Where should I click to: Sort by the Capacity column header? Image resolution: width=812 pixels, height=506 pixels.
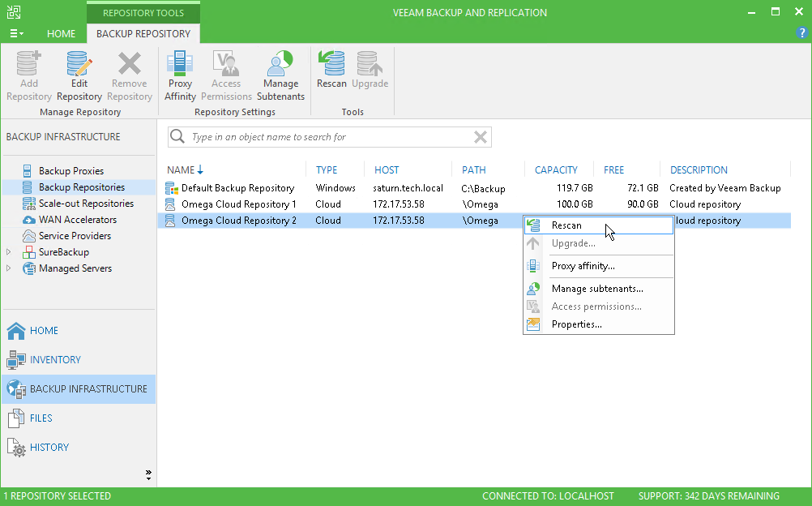click(x=556, y=170)
